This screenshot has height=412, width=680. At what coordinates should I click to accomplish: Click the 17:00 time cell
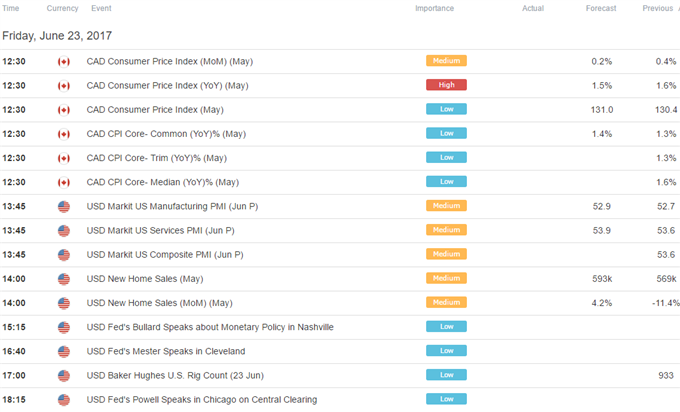click(14, 376)
